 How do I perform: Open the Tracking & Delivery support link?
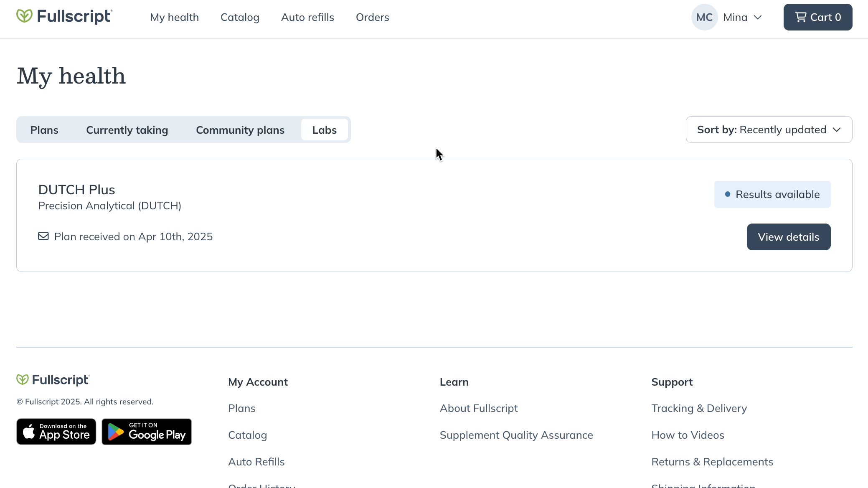(699, 408)
